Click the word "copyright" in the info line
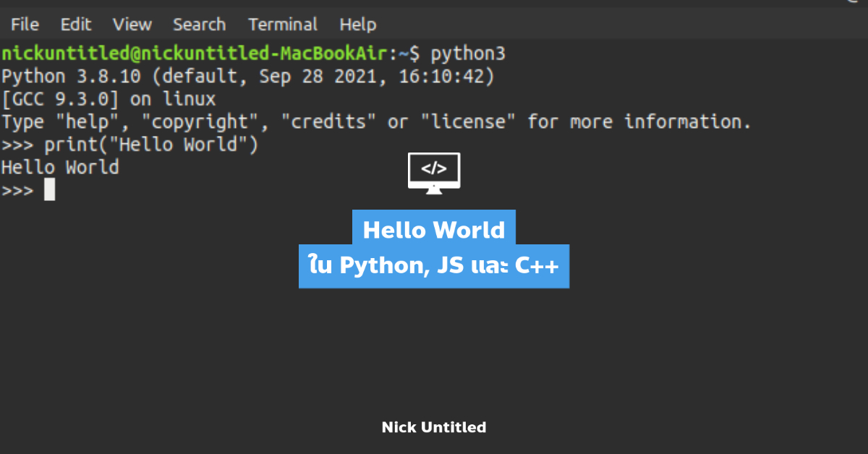The width and height of the screenshot is (868, 454). (x=205, y=121)
